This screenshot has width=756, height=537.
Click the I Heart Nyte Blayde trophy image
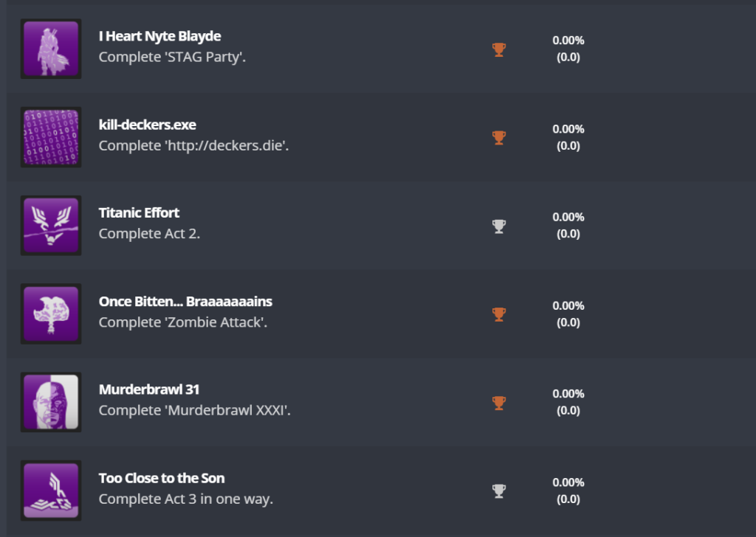pos(51,49)
